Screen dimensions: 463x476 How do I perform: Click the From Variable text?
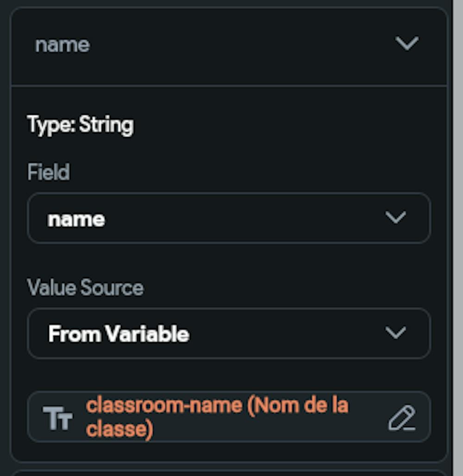(119, 334)
